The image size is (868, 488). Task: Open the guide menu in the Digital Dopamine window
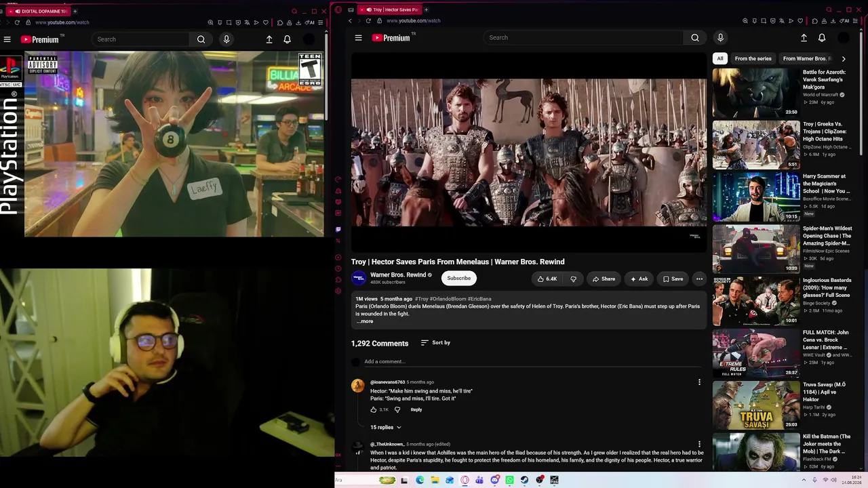7,39
